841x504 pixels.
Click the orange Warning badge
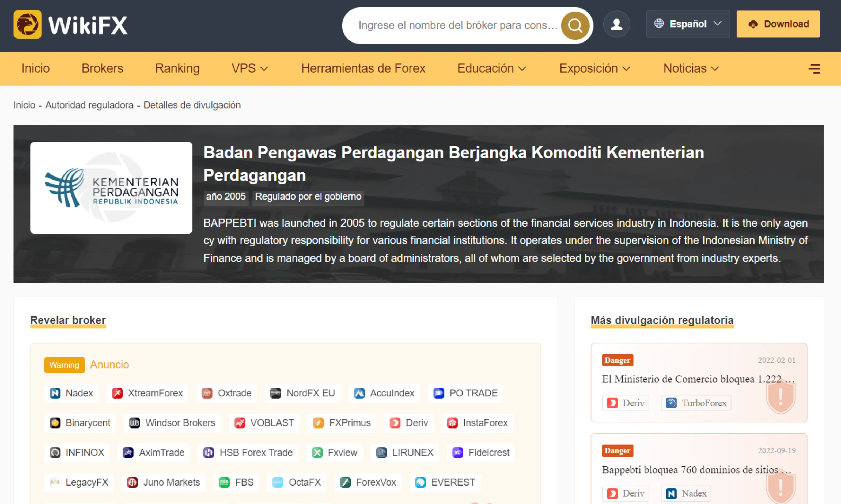[64, 365]
